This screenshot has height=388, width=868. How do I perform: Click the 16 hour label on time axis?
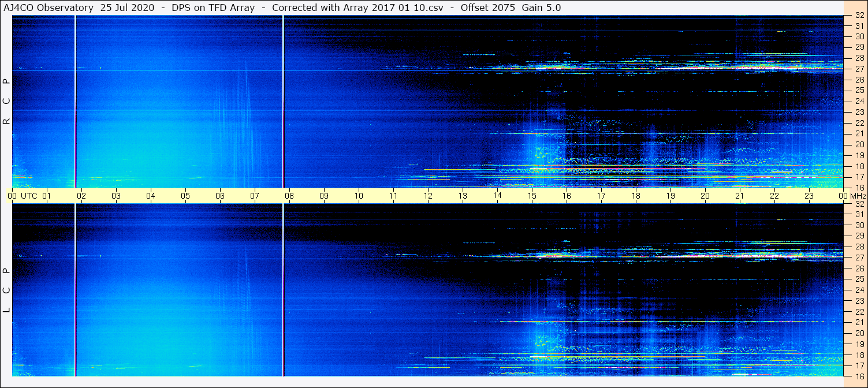click(x=567, y=196)
